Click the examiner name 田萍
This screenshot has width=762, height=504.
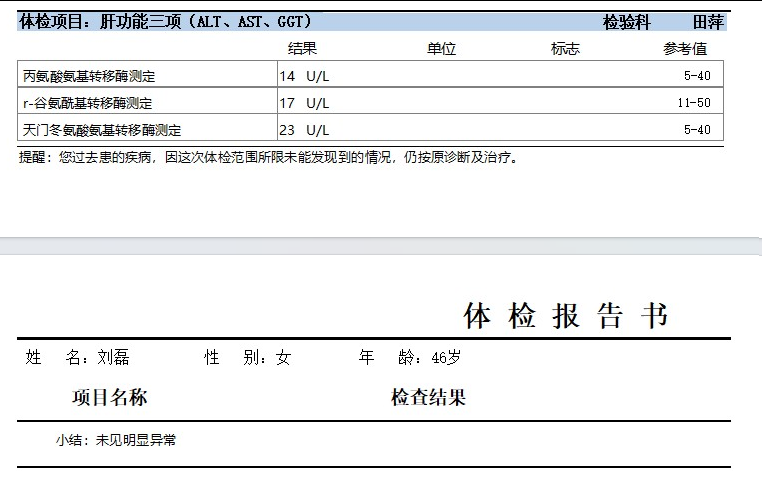tap(708, 22)
